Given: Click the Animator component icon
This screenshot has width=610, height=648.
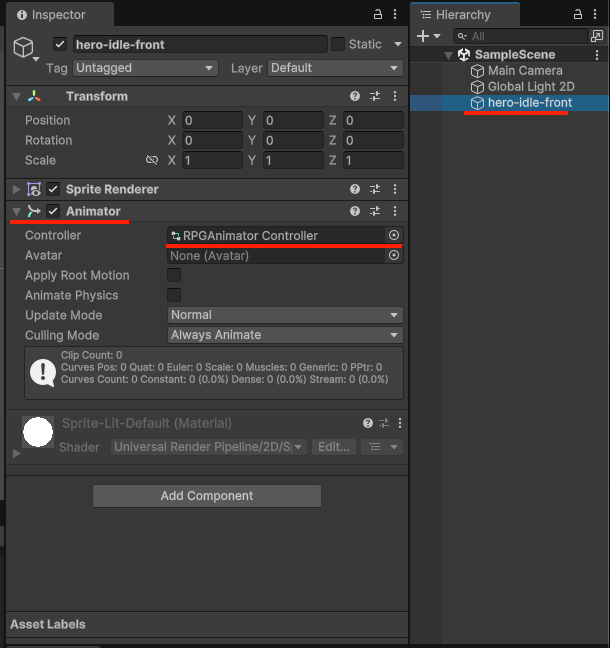Looking at the screenshot, I should click(x=34, y=211).
